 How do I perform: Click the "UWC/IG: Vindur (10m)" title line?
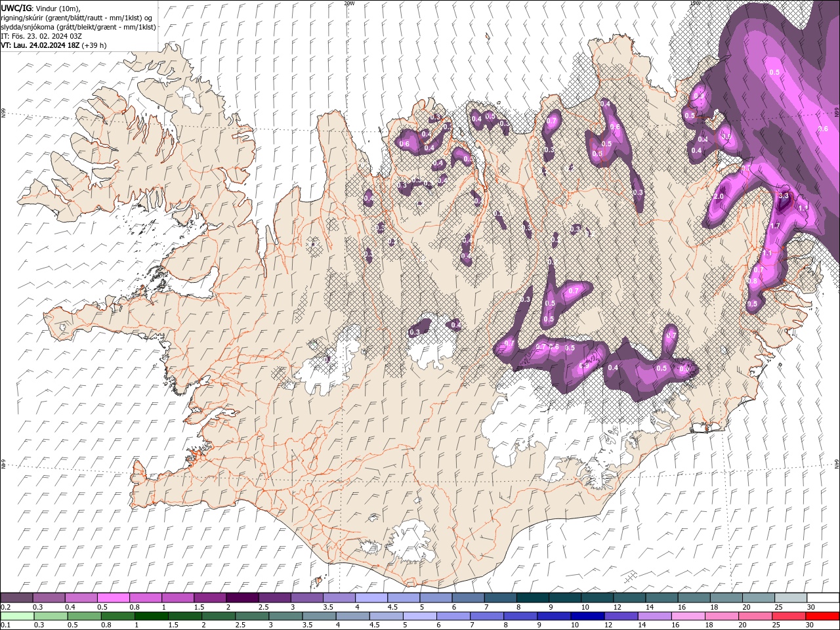41,8
